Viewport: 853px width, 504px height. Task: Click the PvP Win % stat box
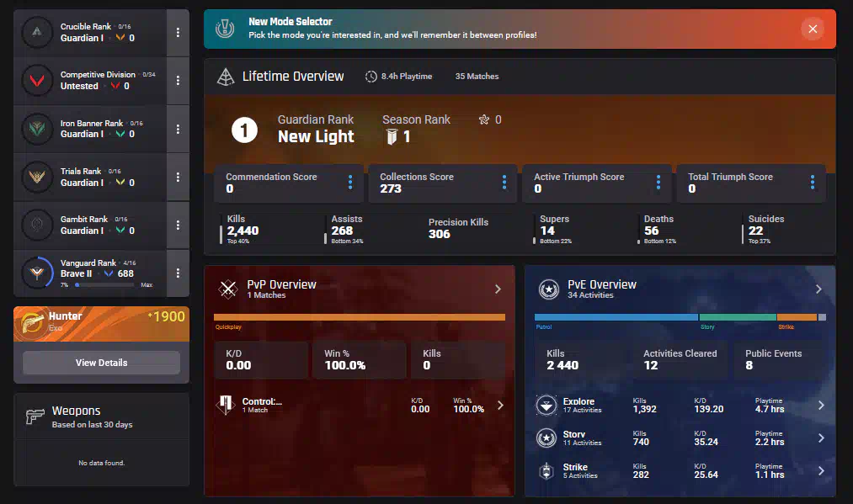[x=359, y=359]
